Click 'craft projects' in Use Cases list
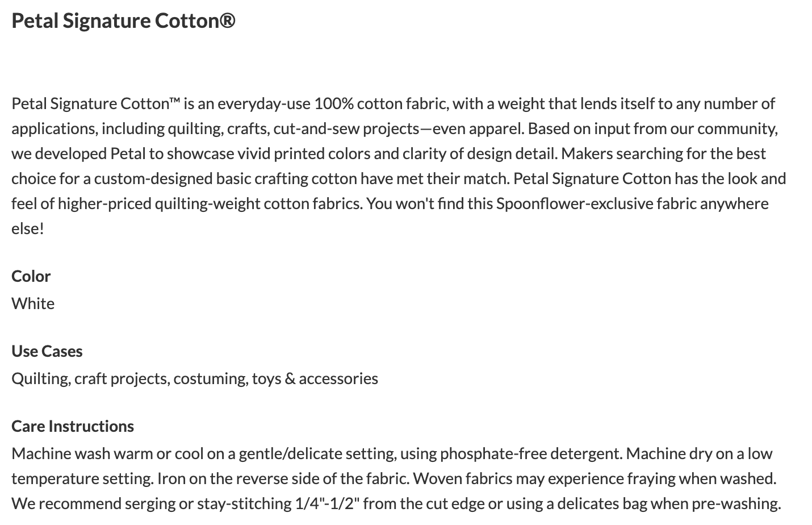This screenshot has width=812, height=525. (122, 378)
